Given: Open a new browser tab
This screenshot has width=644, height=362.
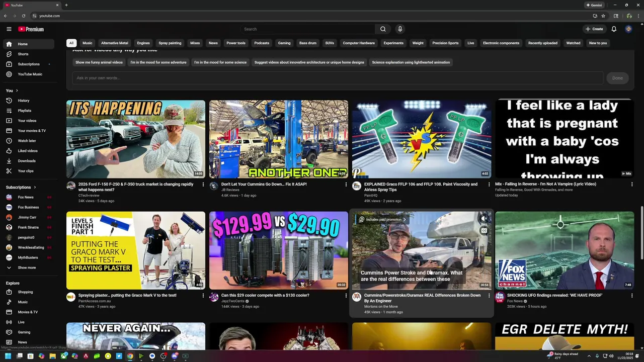Looking at the screenshot, I should 66,5.
